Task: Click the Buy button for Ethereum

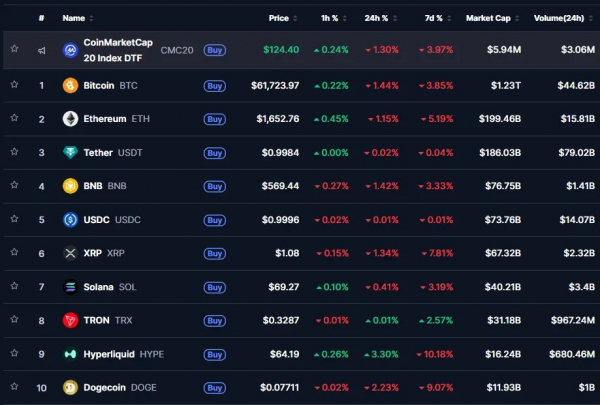Action: [x=215, y=119]
